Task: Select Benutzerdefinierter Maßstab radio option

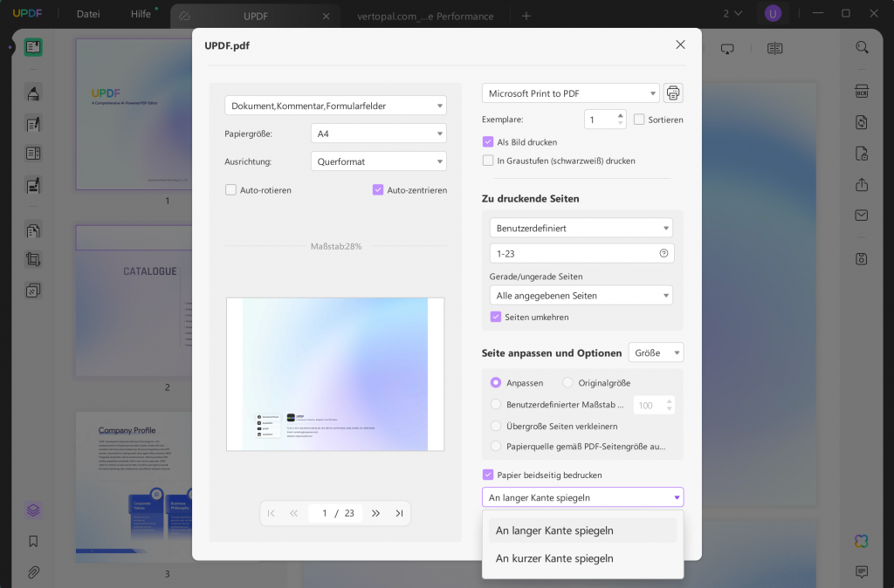Action: [496, 405]
